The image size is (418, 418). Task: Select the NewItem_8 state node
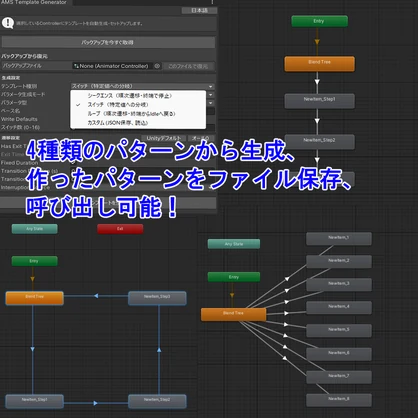point(339,400)
